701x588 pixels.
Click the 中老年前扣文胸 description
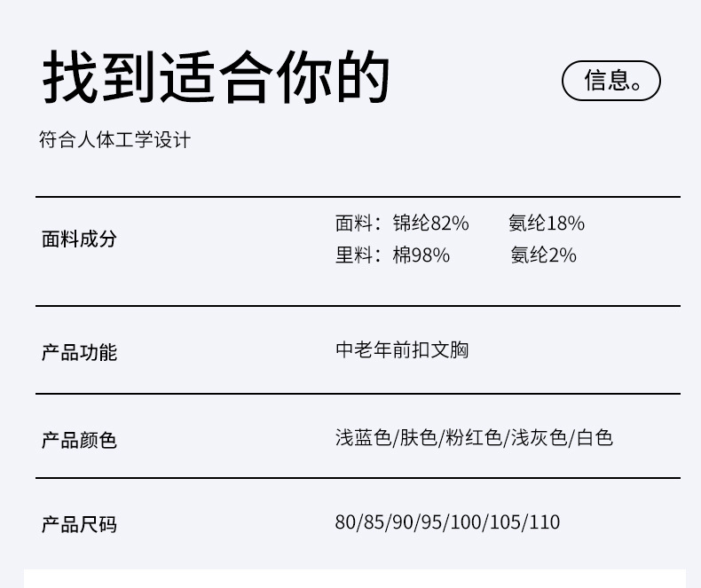pos(402,350)
